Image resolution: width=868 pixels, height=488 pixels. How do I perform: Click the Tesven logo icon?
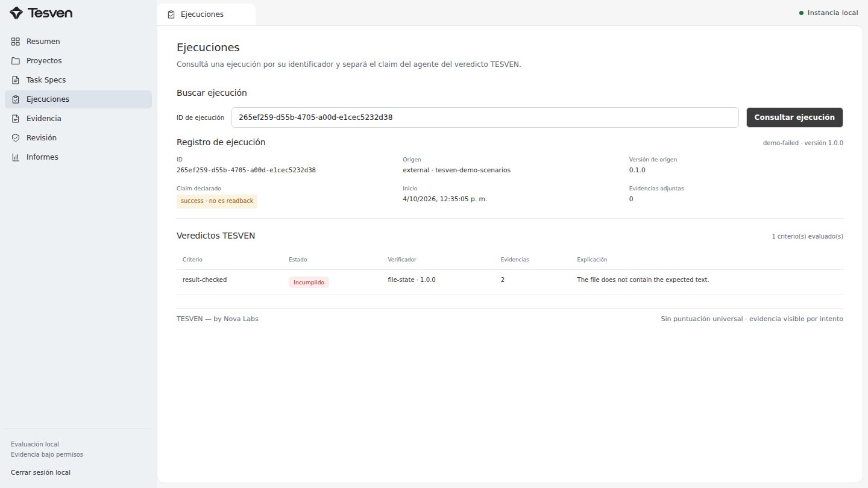click(16, 13)
